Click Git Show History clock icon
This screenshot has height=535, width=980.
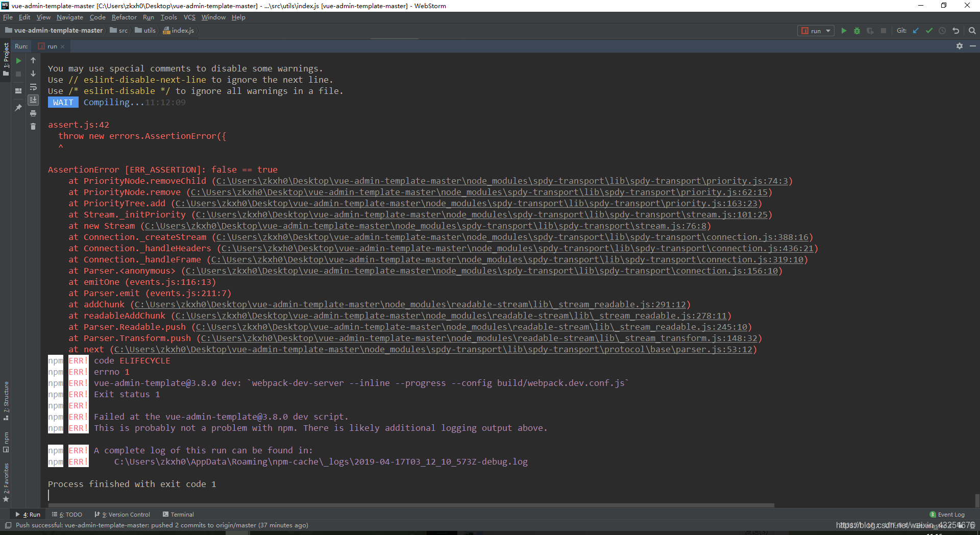(942, 31)
